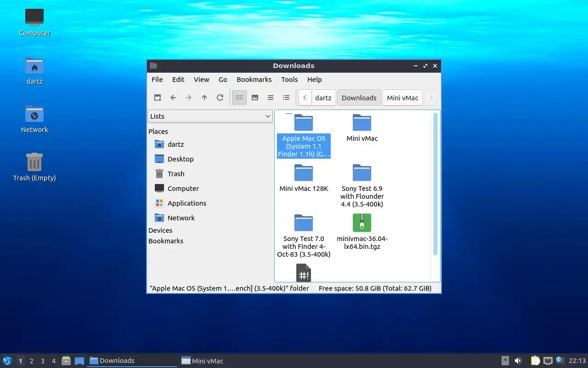Click the dartz home desktop icon
588x368 pixels.
click(x=34, y=70)
